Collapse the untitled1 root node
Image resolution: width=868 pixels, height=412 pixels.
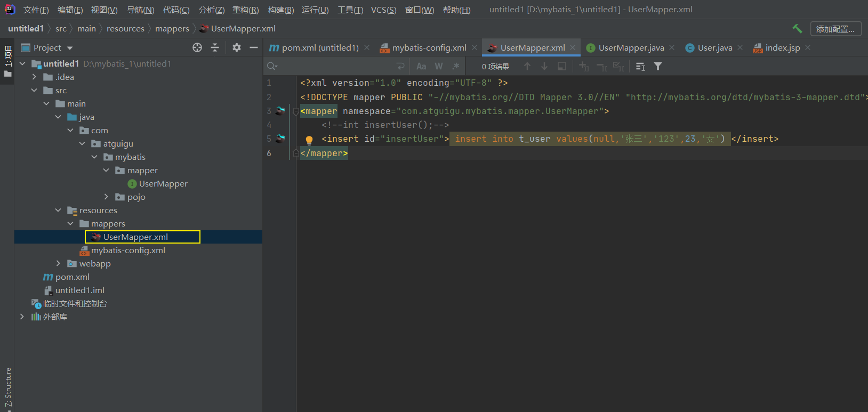[22, 63]
